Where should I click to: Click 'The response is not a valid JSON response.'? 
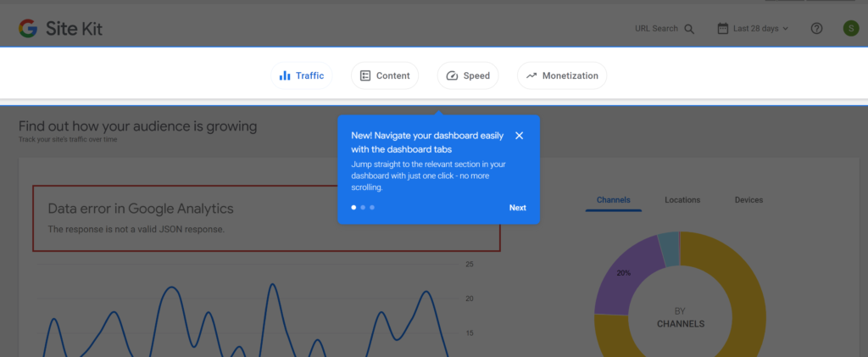click(136, 229)
